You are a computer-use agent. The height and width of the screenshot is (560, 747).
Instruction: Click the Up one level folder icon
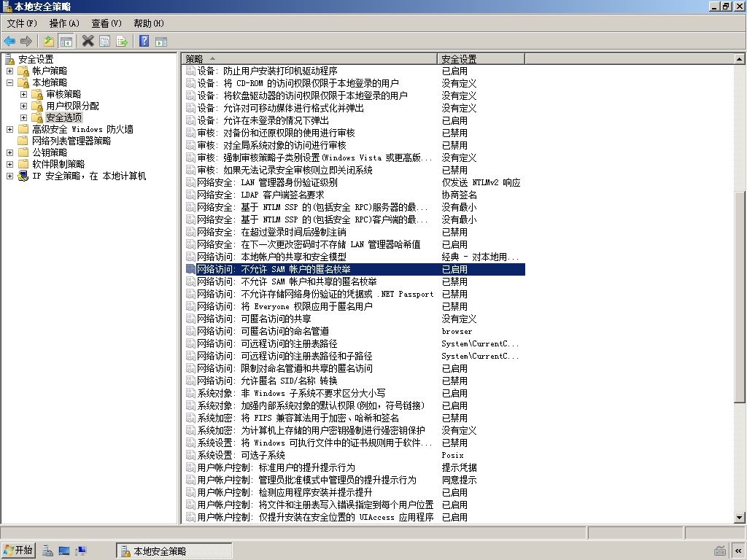49,41
